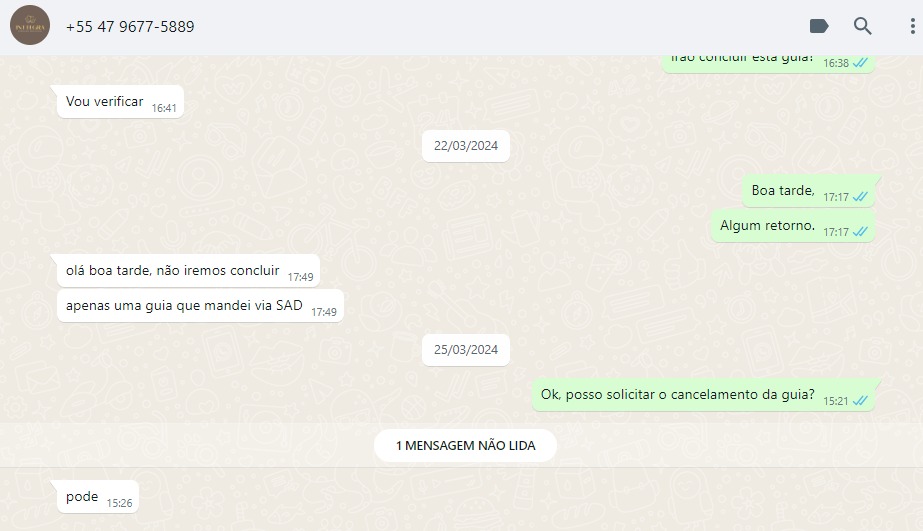
Task: Open the three-dot chat menu
Action: [x=912, y=26]
